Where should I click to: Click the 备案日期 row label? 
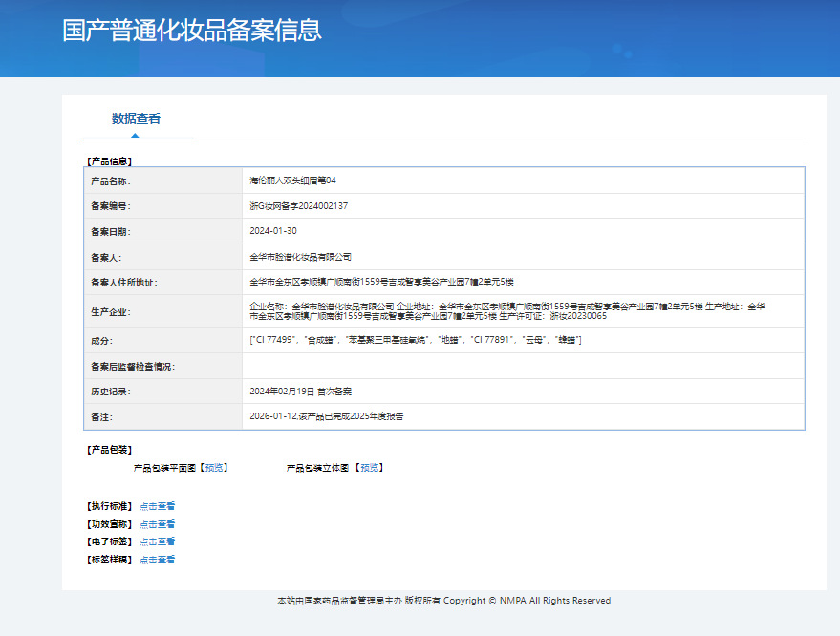click(x=111, y=232)
